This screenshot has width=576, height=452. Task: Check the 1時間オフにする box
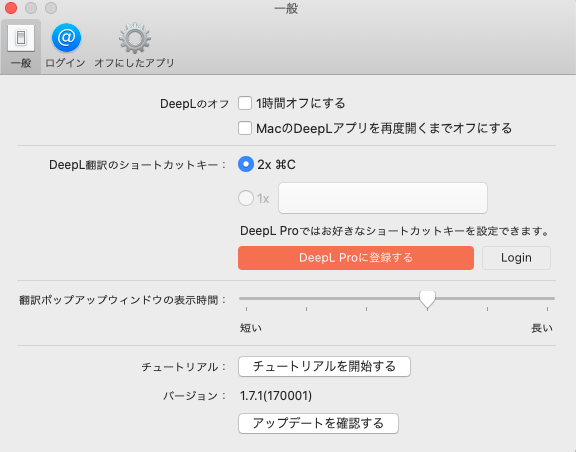[245, 103]
